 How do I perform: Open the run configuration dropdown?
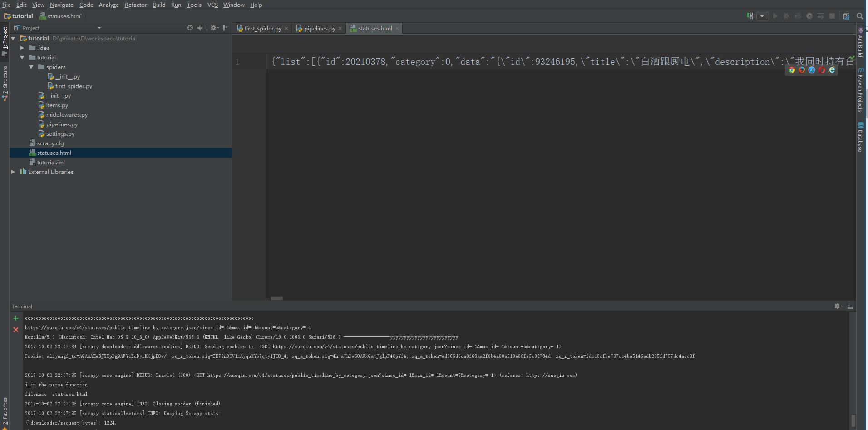[x=762, y=16]
